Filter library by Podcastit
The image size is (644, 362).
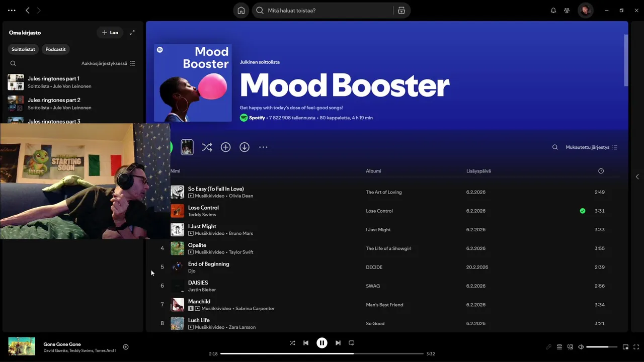[55, 49]
